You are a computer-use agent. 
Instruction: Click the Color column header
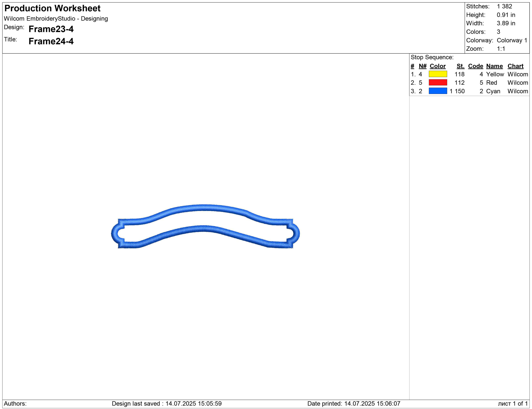[x=437, y=66]
